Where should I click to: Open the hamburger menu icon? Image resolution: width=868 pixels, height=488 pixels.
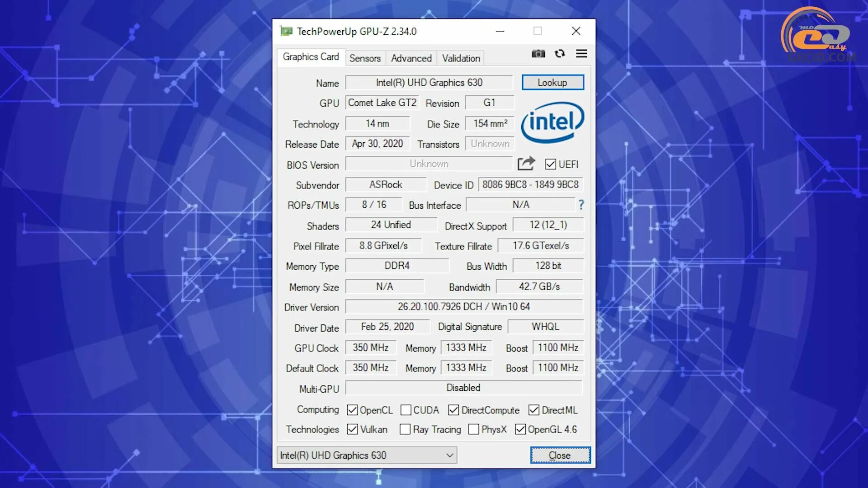581,54
